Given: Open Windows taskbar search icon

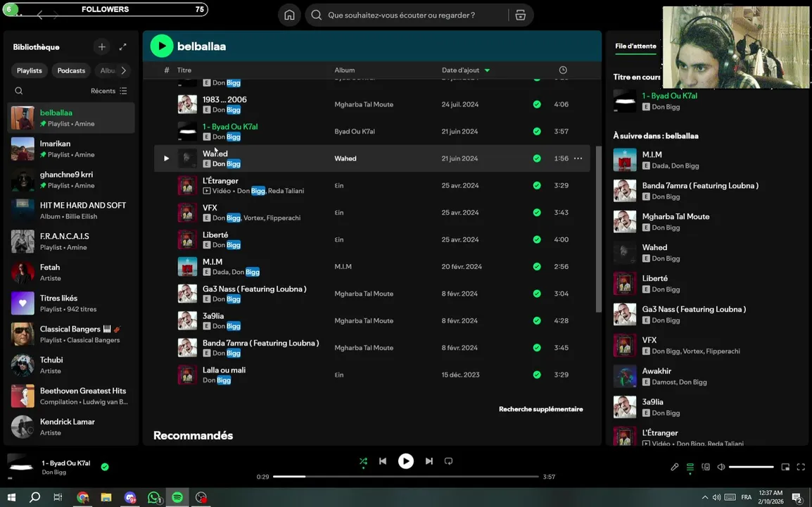Looking at the screenshot, I should pos(34,498).
